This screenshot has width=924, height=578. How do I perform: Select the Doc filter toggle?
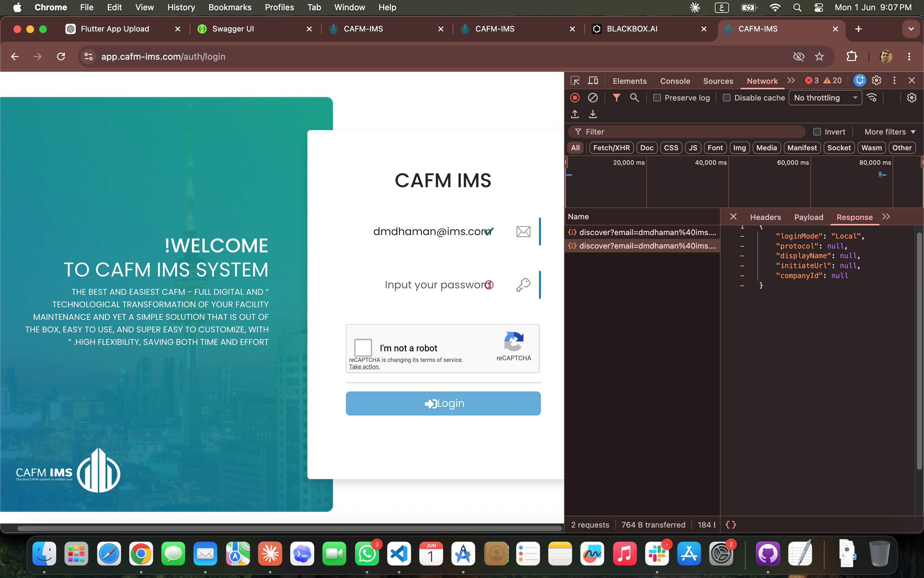tap(647, 148)
